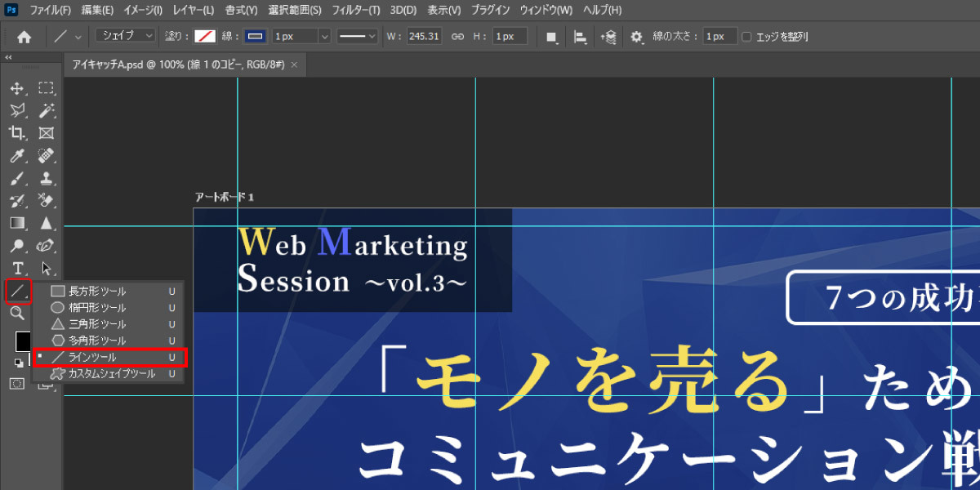
Task: Click the H height input field
Action: click(510, 37)
